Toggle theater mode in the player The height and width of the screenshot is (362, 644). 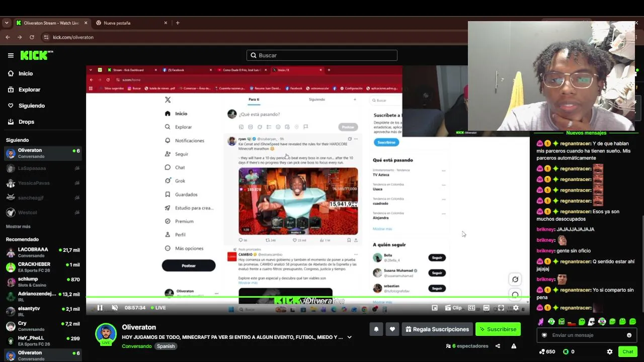pyautogui.click(x=486, y=308)
